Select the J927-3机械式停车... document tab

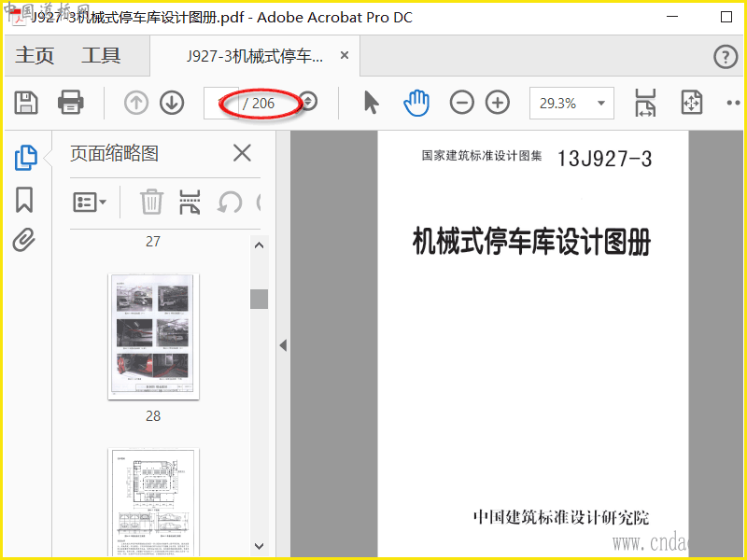pyautogui.click(x=254, y=56)
